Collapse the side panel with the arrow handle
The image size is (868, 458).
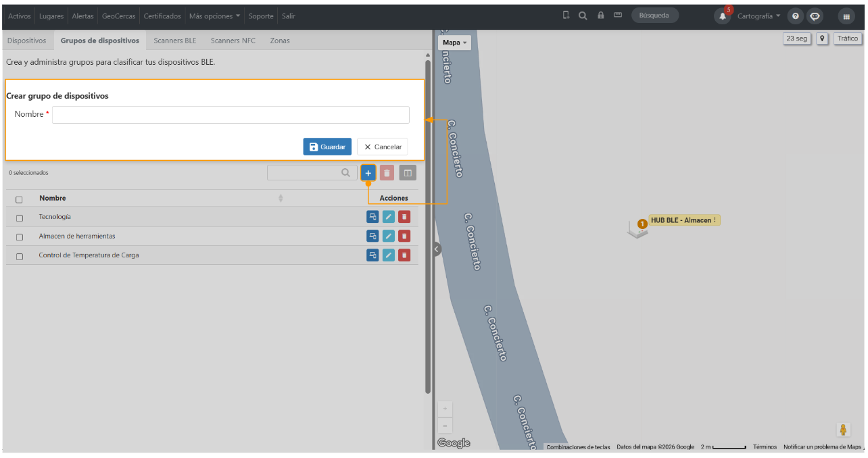tap(437, 249)
